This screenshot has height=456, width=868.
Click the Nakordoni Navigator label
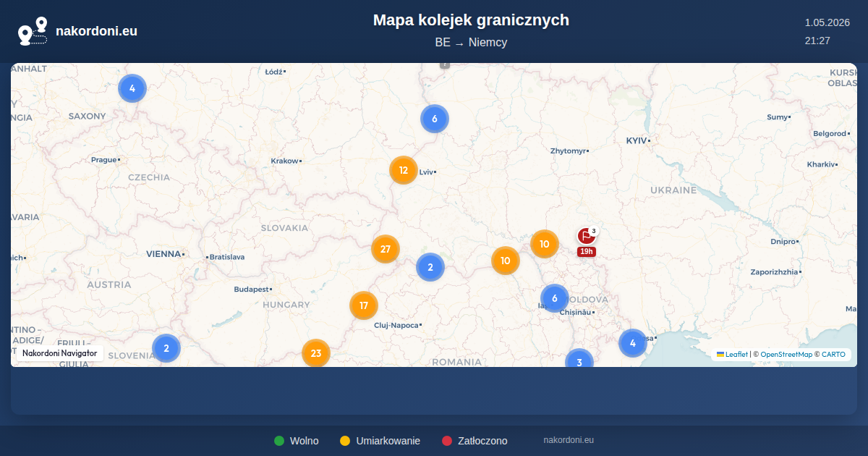point(59,353)
